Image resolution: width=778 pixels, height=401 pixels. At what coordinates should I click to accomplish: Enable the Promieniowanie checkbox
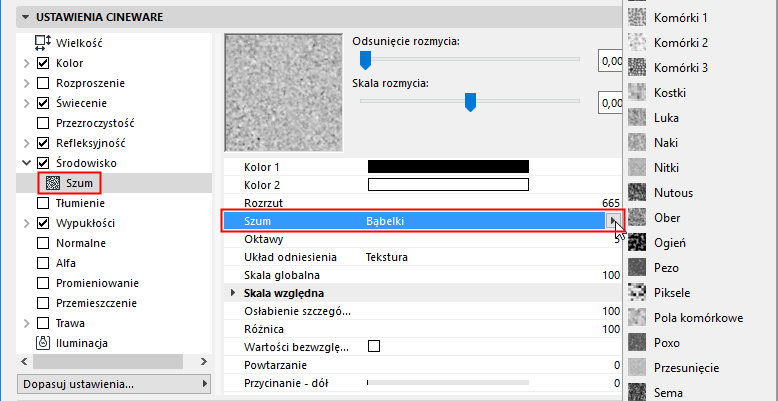point(43,283)
